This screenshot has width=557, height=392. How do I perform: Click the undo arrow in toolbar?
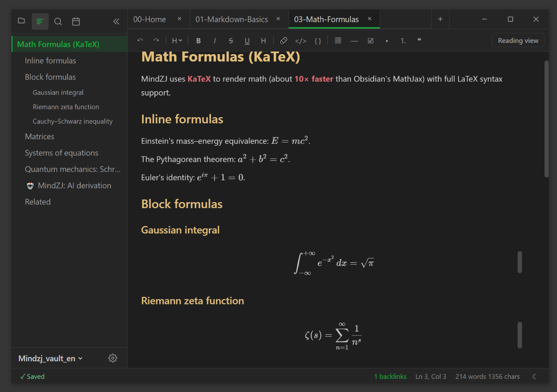[x=140, y=41]
